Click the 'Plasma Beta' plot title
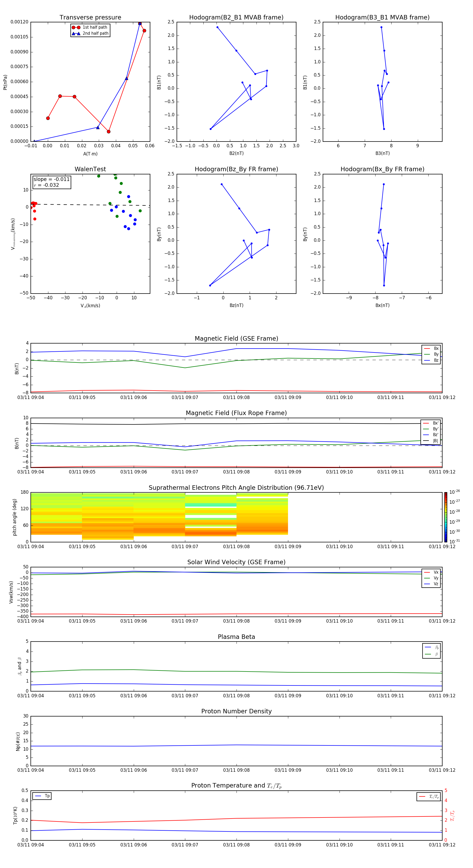Image resolution: width=473 pixels, height=868 pixels. click(x=236, y=637)
